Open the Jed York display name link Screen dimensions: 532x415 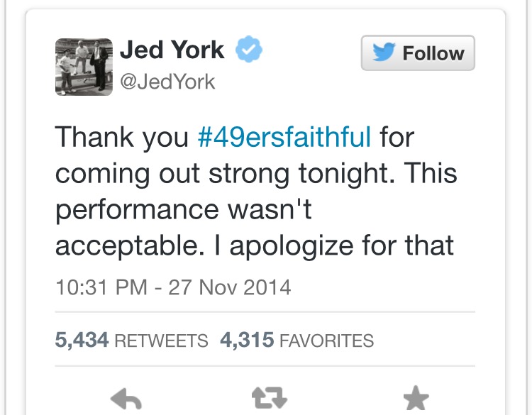172,50
